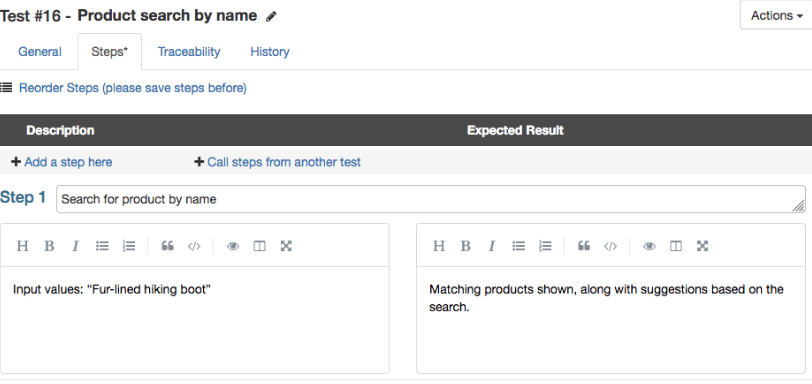Apply Bold in Description editor toolbar
The image size is (812, 384).
click(x=49, y=246)
